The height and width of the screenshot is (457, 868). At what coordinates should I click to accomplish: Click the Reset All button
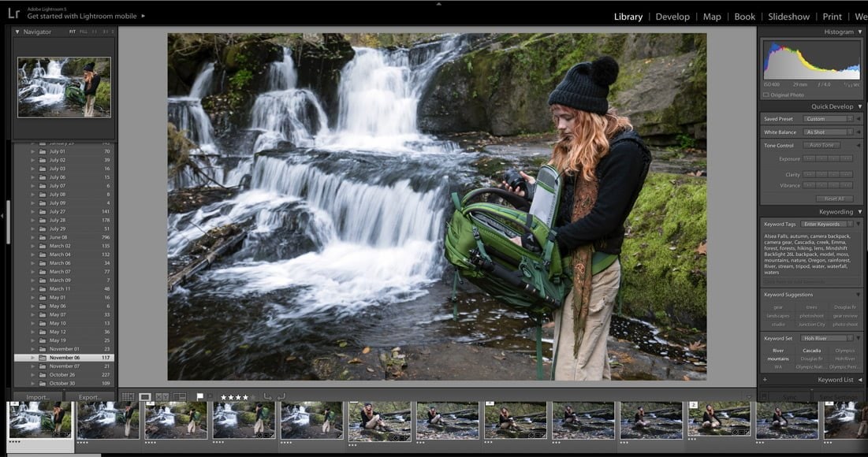pos(834,199)
